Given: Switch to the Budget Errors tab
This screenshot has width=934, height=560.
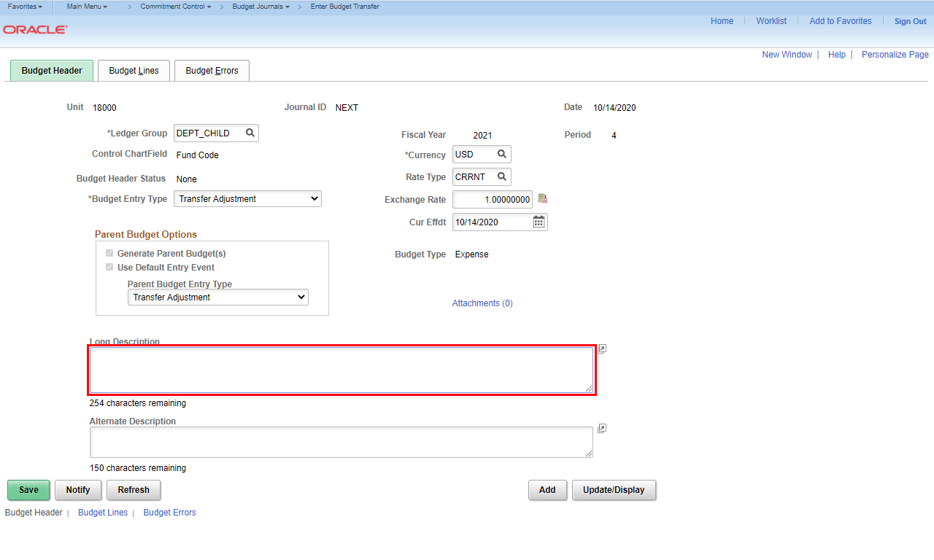Looking at the screenshot, I should tap(212, 71).
